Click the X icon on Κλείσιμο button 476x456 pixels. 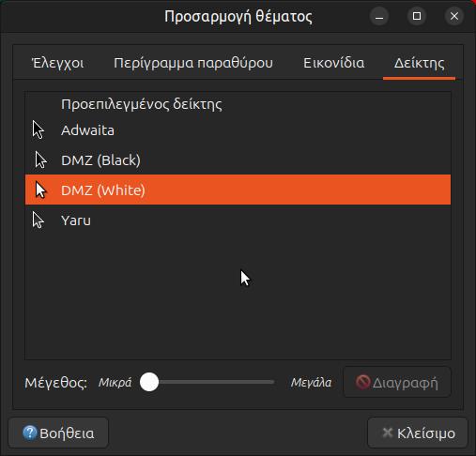tap(388, 433)
